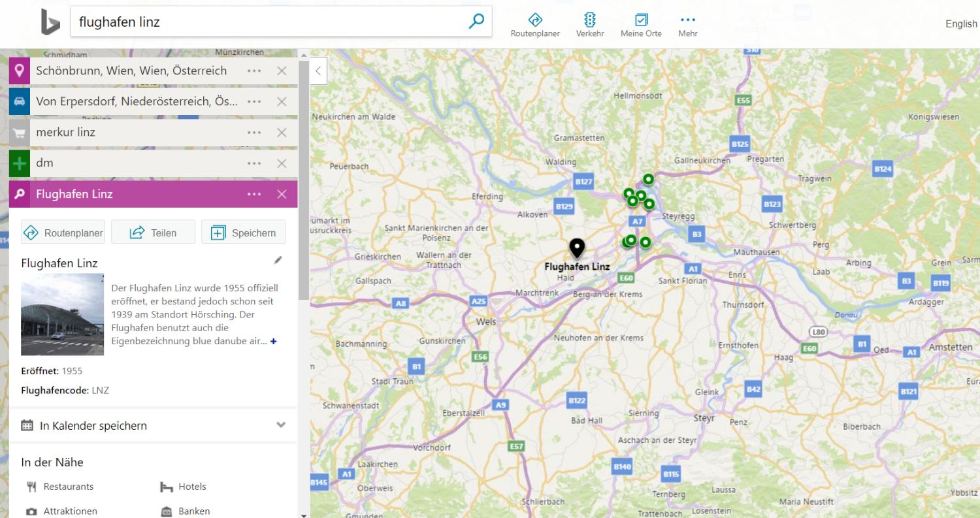
Task: Click the airport thumbnail photo
Action: tap(63, 314)
